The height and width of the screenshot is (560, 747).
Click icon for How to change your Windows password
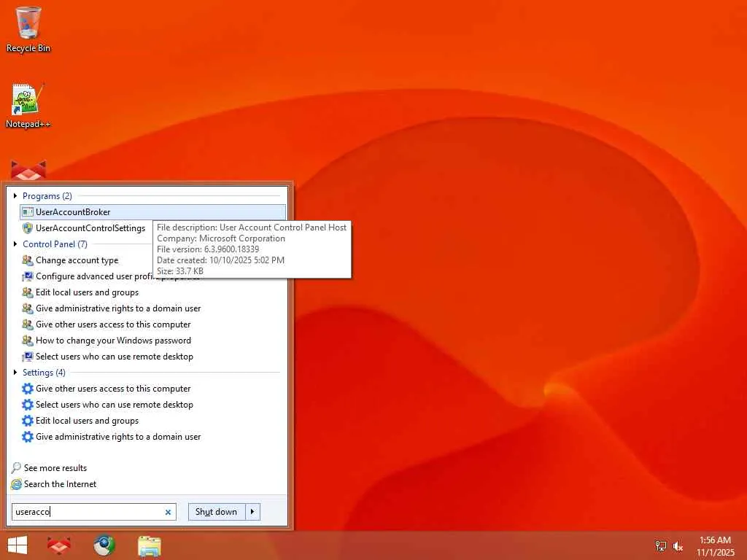28,341
